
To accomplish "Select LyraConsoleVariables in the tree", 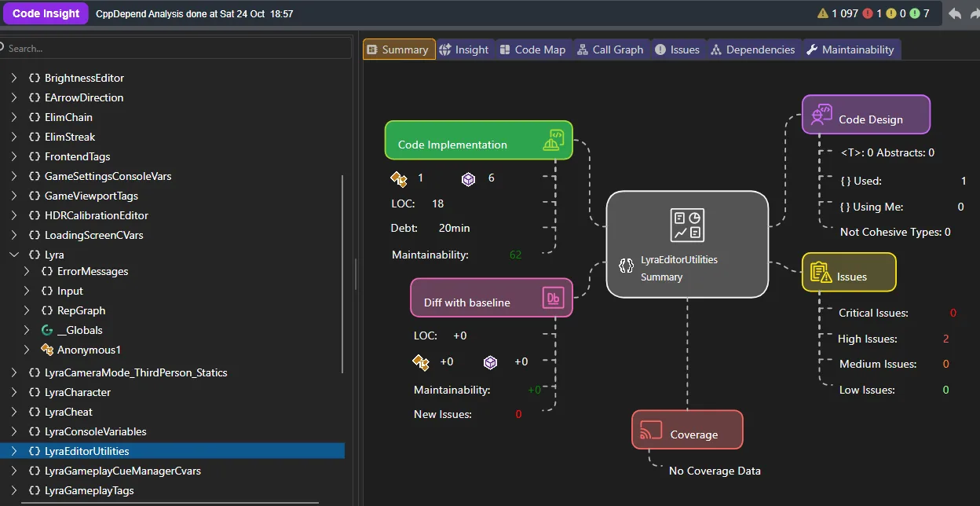I will coord(172,431).
